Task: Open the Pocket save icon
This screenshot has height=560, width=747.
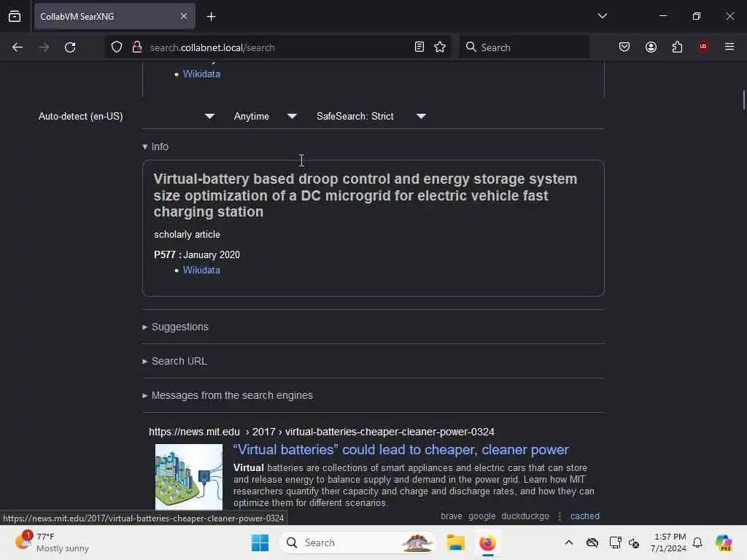Action: coord(624,47)
